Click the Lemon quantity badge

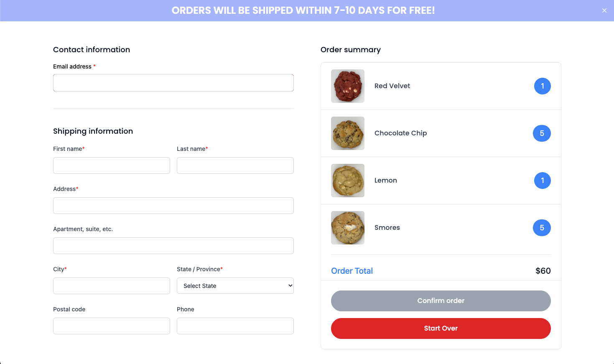click(x=542, y=181)
